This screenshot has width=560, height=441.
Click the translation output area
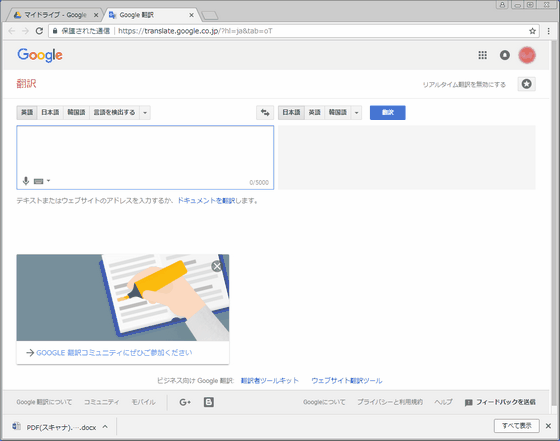tap(407, 157)
